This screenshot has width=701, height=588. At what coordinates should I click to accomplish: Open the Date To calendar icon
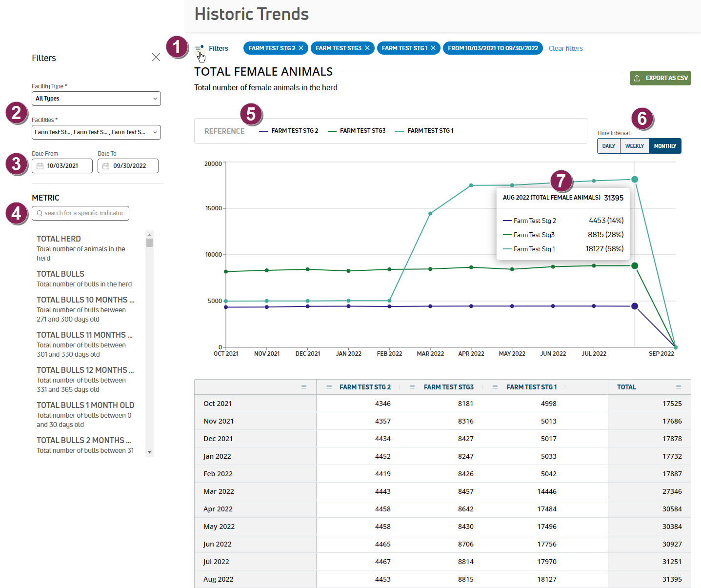pyautogui.click(x=106, y=166)
